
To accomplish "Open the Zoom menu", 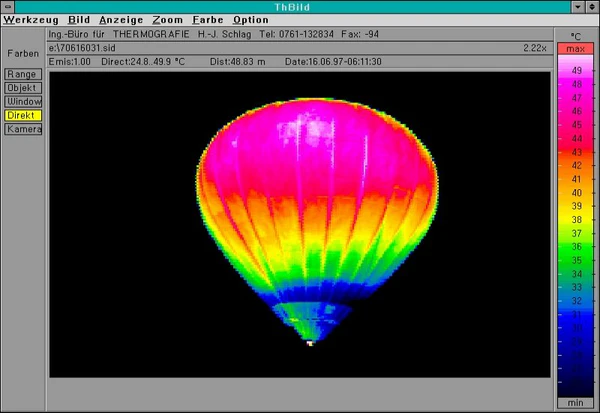I will (168, 20).
